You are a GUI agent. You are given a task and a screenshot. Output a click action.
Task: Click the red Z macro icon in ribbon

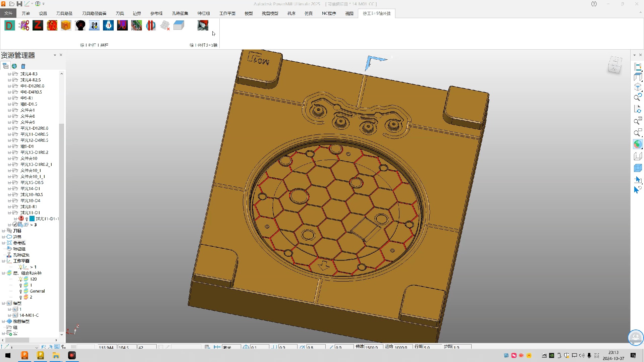click(38, 25)
